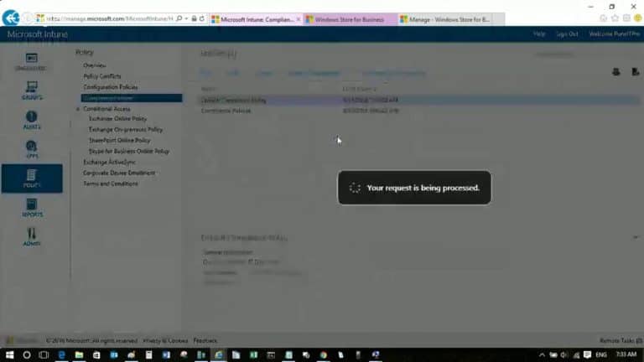Open browser favorites star

click(x=615, y=18)
